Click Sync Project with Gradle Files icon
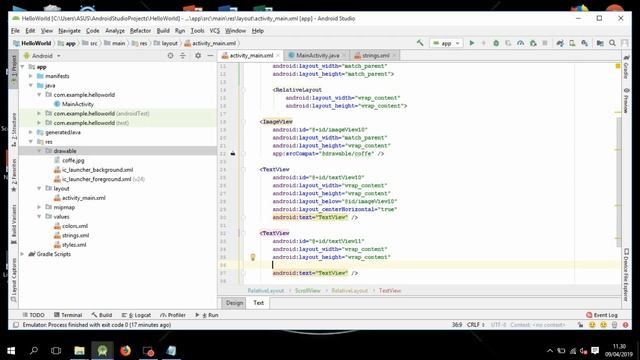 560,43
